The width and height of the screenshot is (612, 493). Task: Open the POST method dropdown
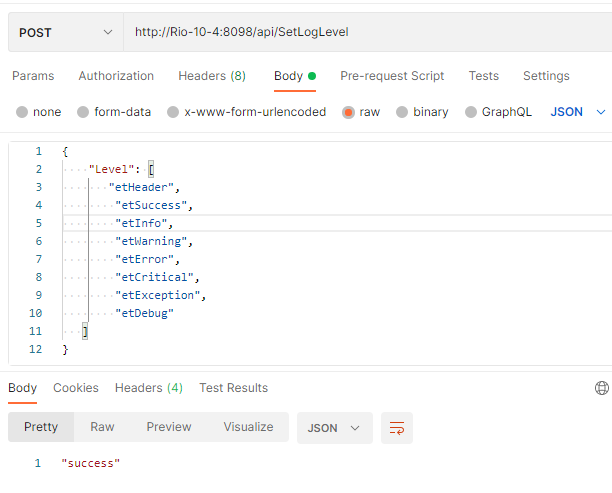point(65,32)
